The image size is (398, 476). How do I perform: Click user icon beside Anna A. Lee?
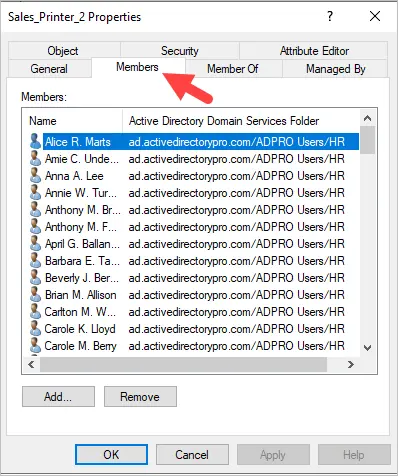tap(35, 175)
